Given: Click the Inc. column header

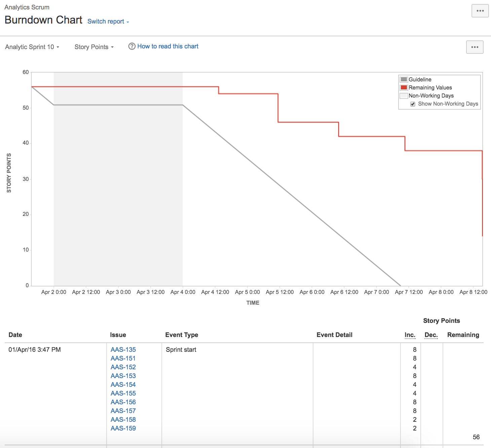Looking at the screenshot, I should (x=410, y=335).
